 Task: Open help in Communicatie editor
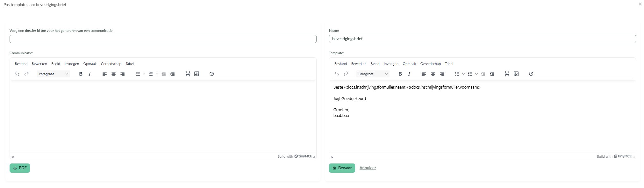click(x=212, y=74)
